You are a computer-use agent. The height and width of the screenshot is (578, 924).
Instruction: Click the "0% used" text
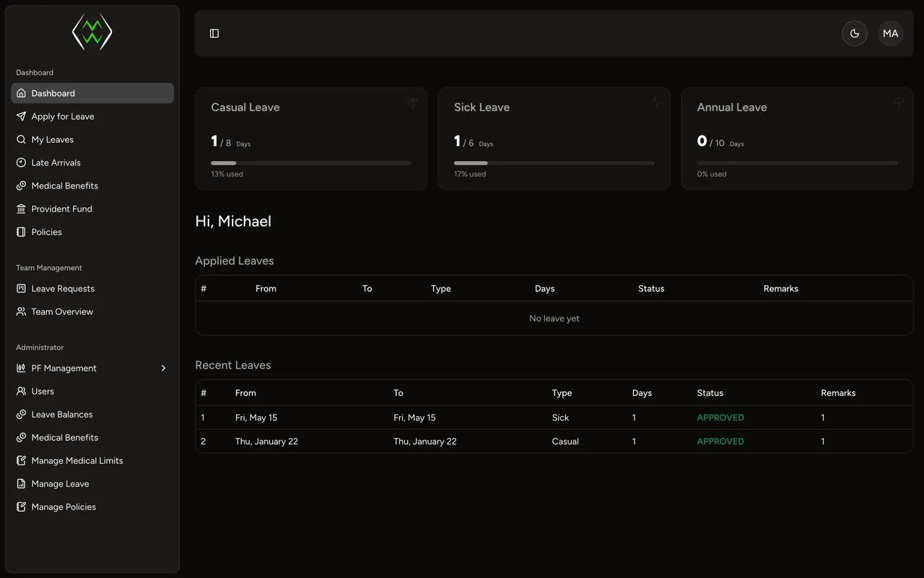[x=712, y=174]
